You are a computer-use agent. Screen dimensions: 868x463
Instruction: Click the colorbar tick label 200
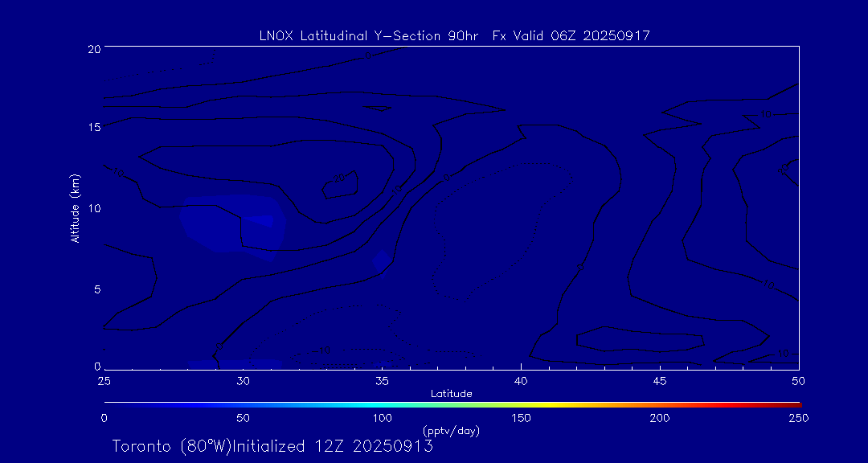[x=660, y=418]
